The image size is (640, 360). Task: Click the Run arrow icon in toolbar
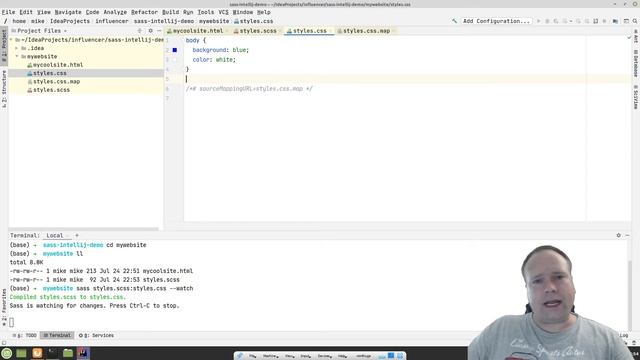[538, 21]
